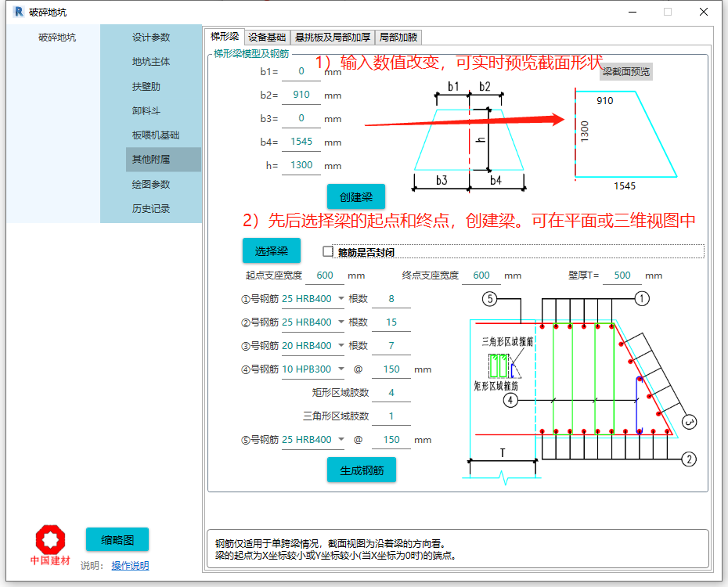Click the ③号钢筋 根数 field showing 7
Viewport: 728px width, 587px height.
coord(391,346)
